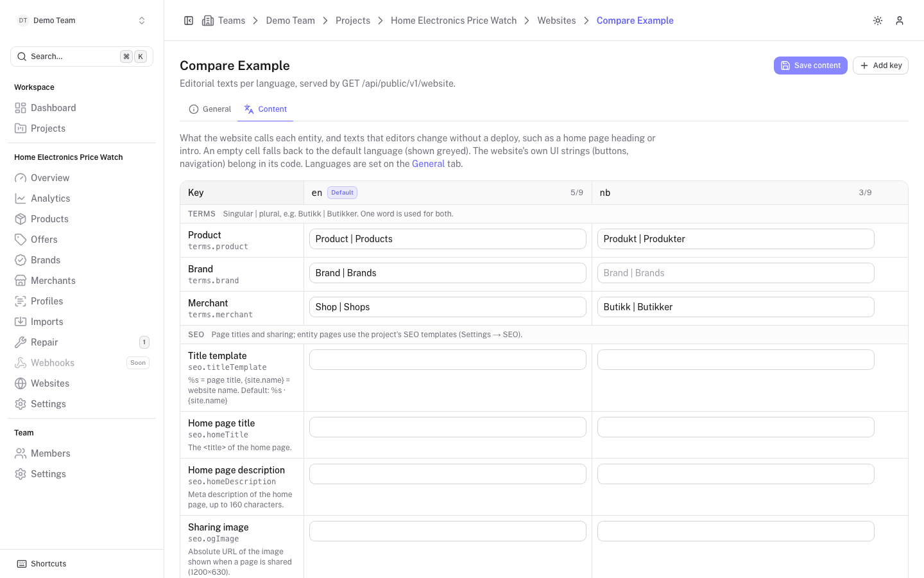Open Products in the sidebar
The image size is (924, 578).
[x=81, y=219]
